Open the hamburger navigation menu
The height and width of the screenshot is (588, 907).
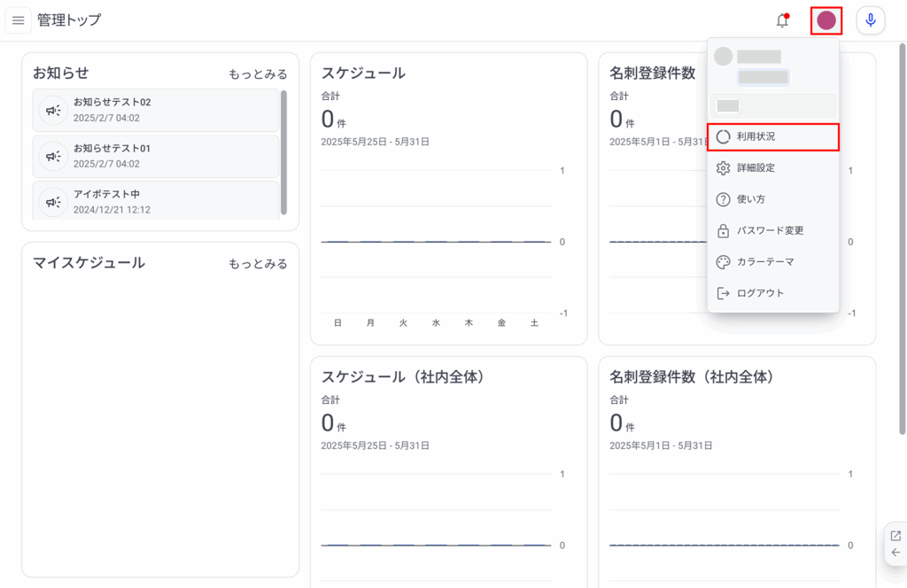point(18,20)
